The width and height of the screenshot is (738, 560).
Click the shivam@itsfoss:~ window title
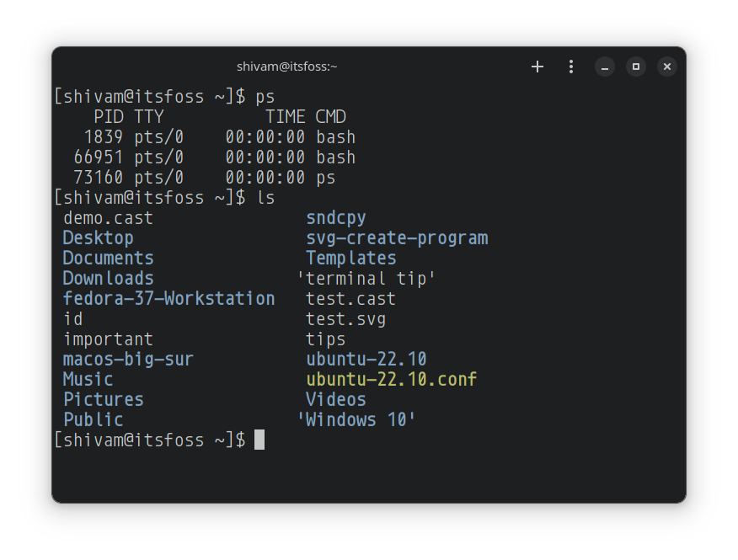click(287, 67)
